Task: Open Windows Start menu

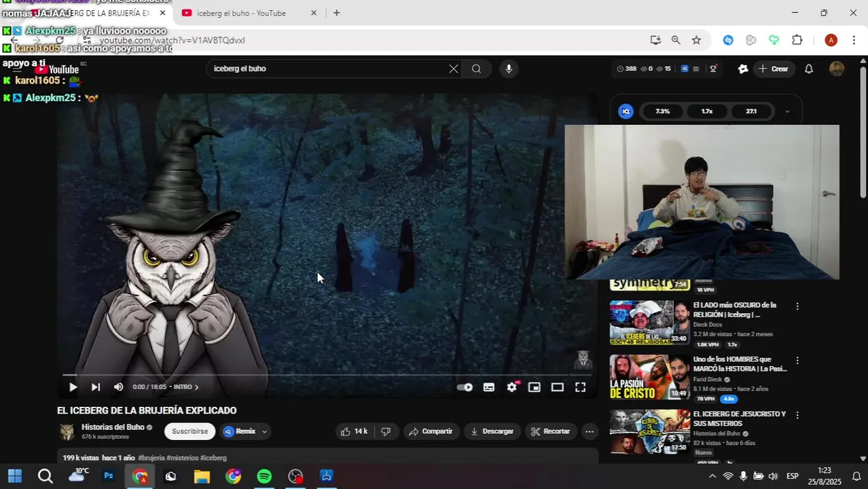Action: pyautogui.click(x=14, y=476)
